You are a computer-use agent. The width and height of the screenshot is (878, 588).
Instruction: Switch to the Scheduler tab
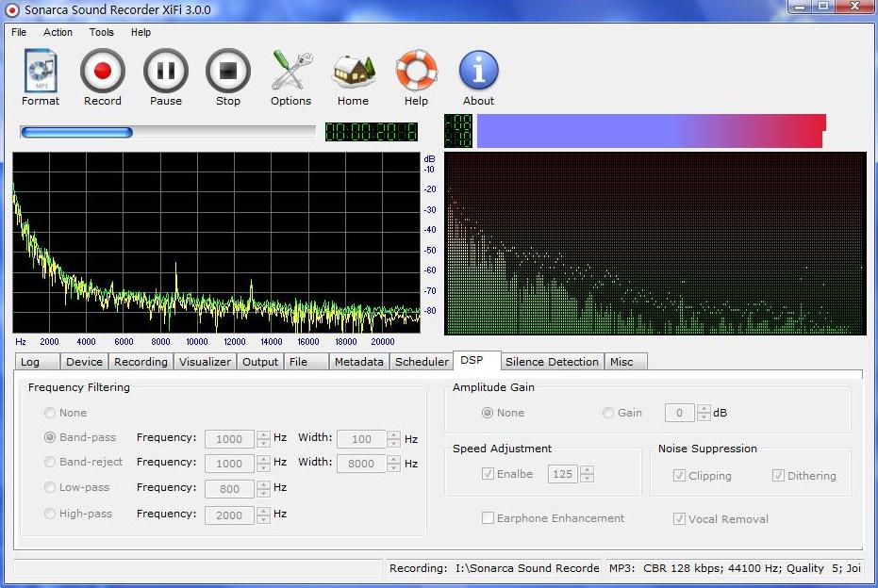pyautogui.click(x=422, y=362)
